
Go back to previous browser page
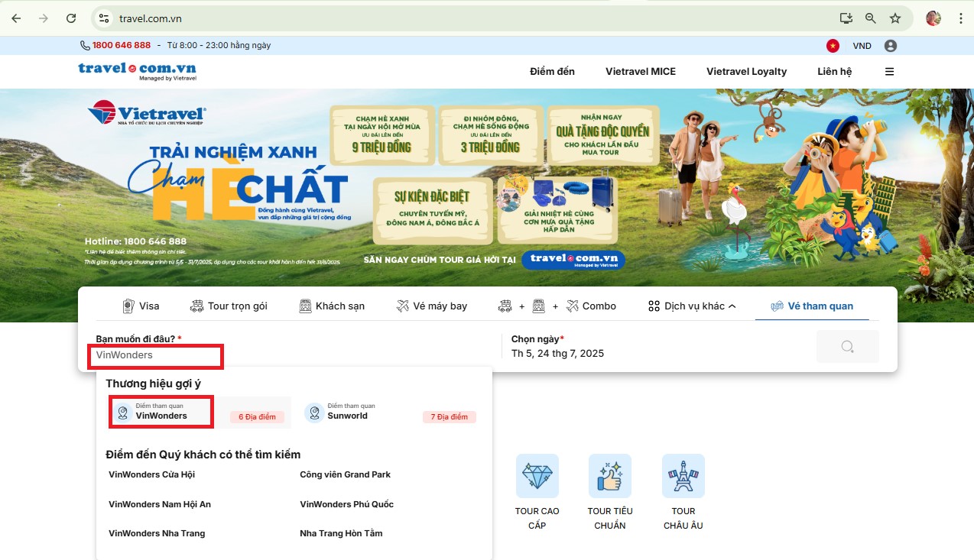tap(17, 18)
